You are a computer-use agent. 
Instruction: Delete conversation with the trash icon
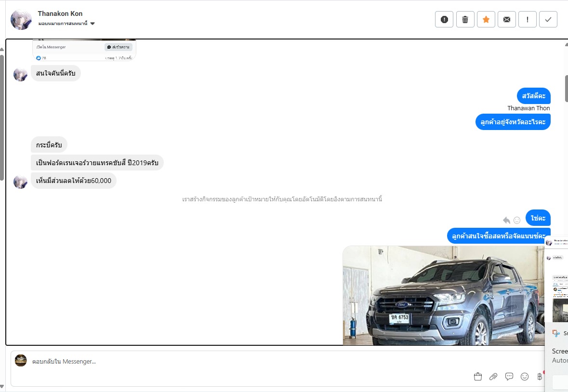tap(465, 19)
